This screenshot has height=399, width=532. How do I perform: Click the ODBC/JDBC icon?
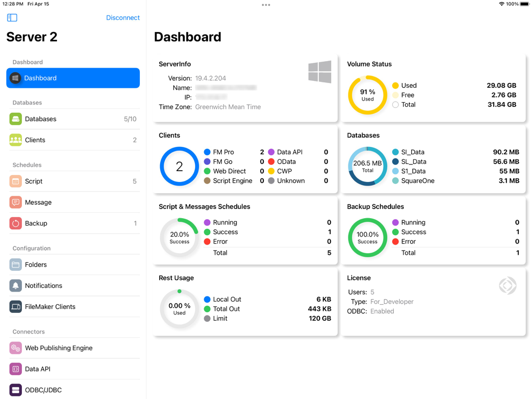(x=15, y=390)
